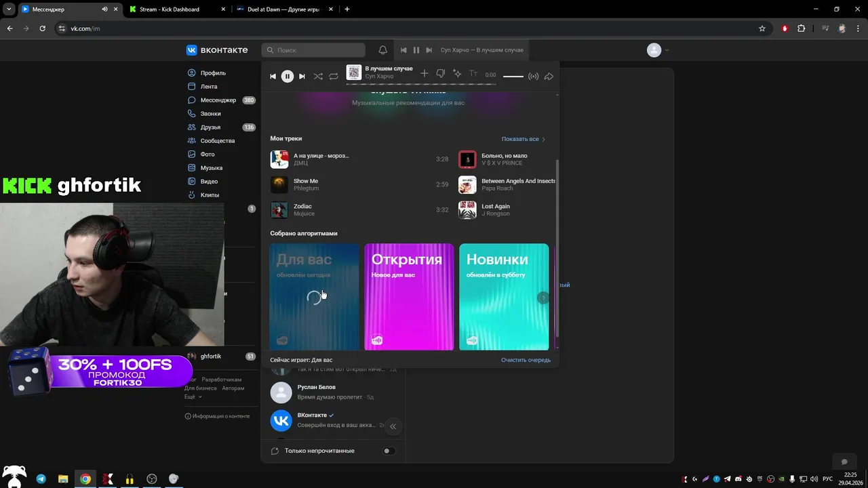Click header mini-player next track button
This screenshot has width=868, height=488.
[x=429, y=50]
